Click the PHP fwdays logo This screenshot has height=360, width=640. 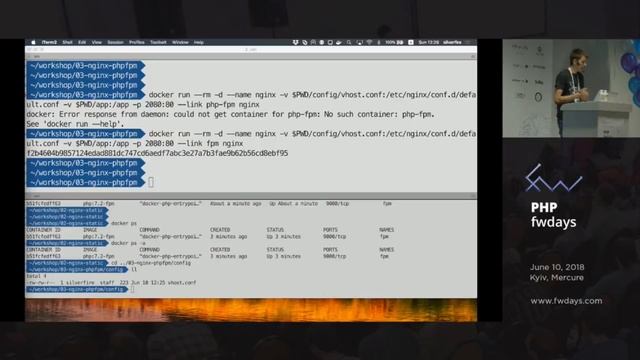click(x=553, y=196)
